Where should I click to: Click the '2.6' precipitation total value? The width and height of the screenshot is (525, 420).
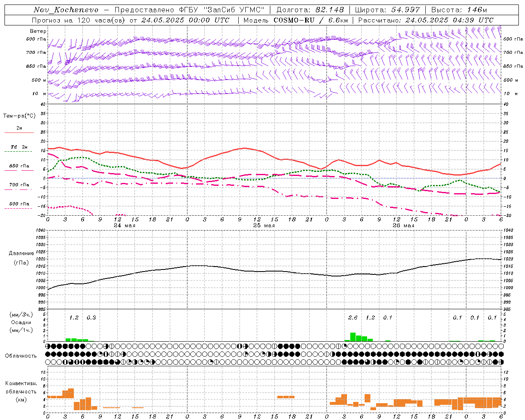click(353, 317)
